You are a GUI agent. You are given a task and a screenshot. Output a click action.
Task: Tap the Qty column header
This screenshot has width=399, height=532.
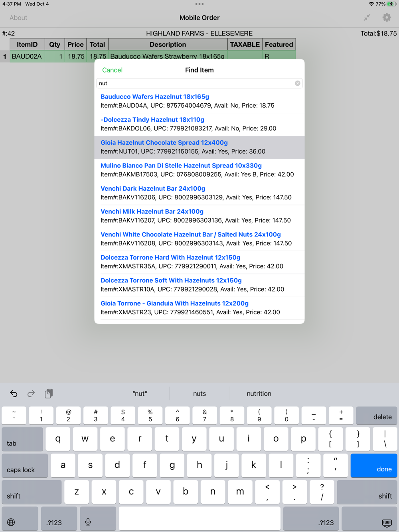55,45
